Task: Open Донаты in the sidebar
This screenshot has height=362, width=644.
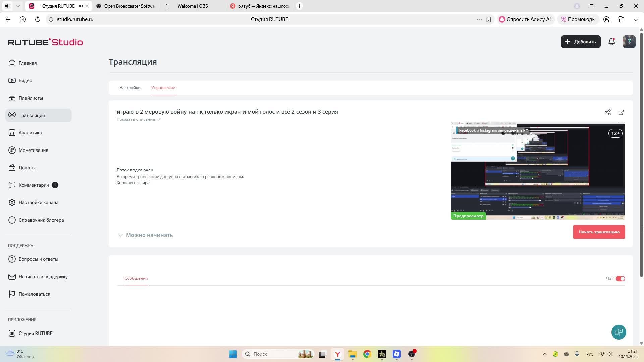Action: (x=27, y=168)
